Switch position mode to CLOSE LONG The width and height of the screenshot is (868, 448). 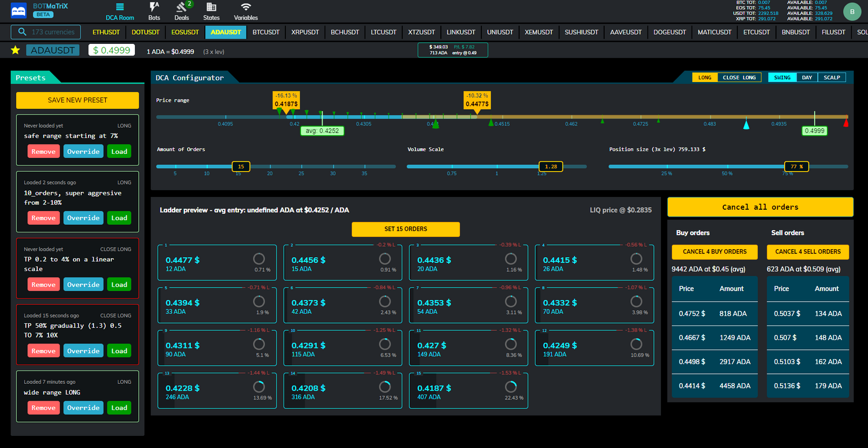739,77
